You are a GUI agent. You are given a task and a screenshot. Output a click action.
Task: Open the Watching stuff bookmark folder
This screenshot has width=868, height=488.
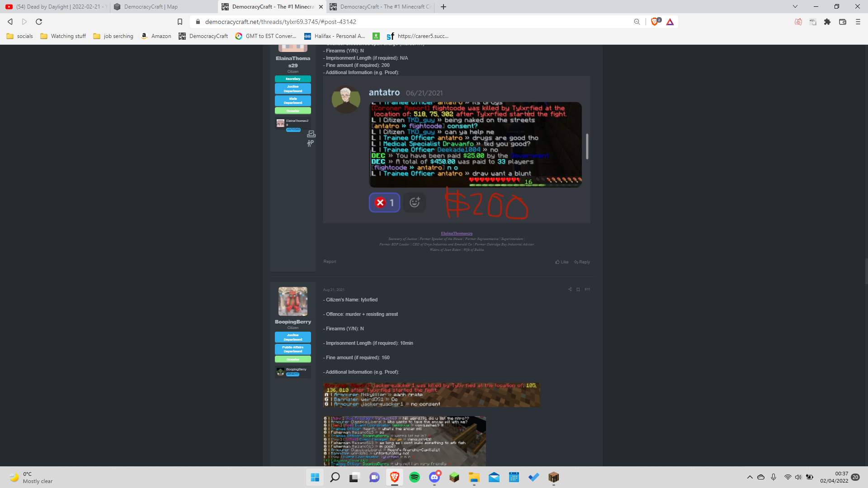63,36
